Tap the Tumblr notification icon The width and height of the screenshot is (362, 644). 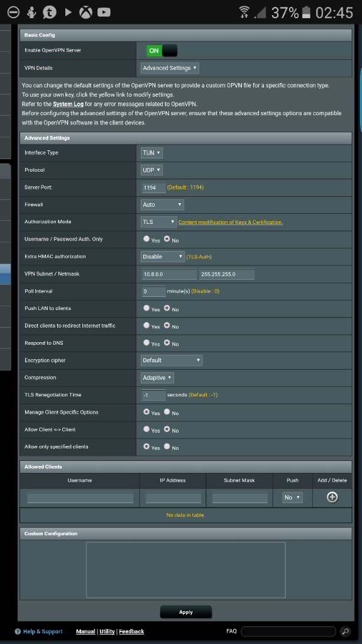coord(50,13)
